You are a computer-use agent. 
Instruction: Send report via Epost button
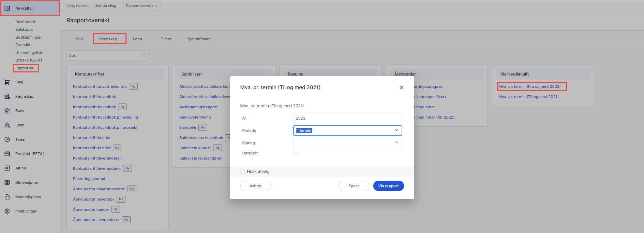tap(354, 186)
